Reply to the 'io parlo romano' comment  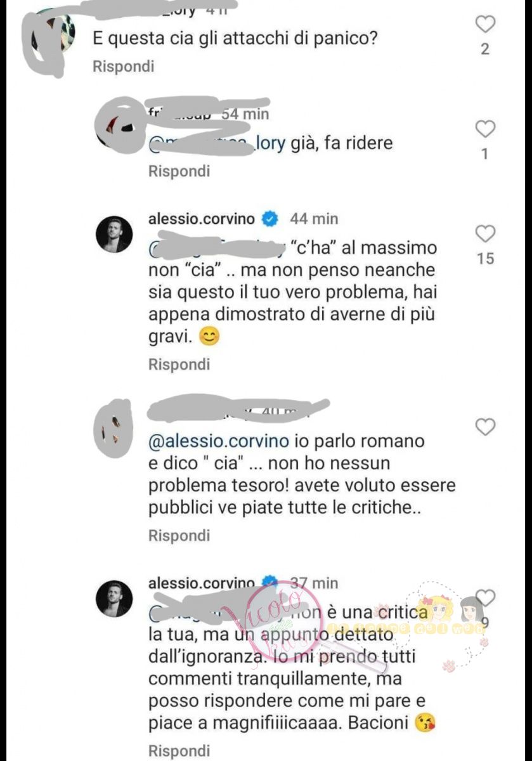(179, 536)
